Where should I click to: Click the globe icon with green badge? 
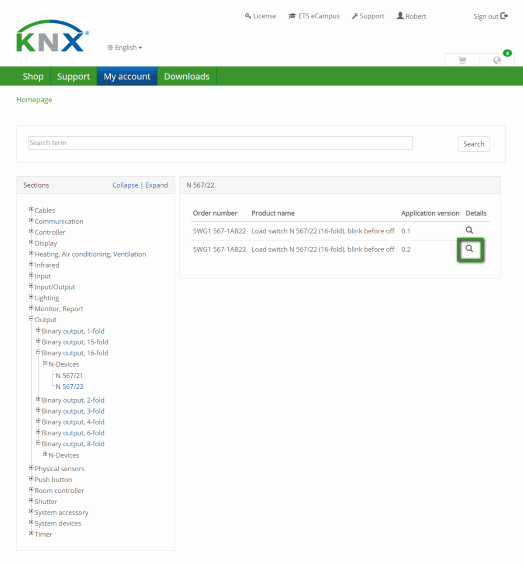(497, 60)
